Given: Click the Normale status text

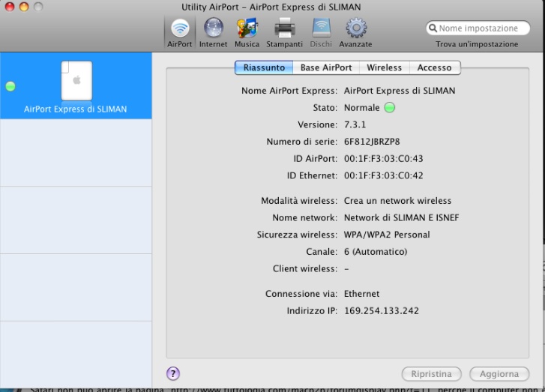Looking at the screenshot, I should pos(361,107).
